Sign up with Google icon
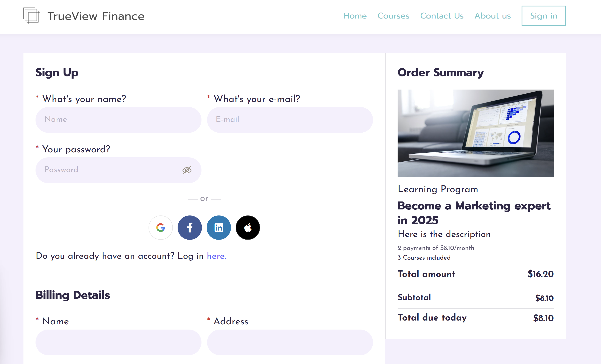Viewport: 601px width, 364px height. click(161, 228)
